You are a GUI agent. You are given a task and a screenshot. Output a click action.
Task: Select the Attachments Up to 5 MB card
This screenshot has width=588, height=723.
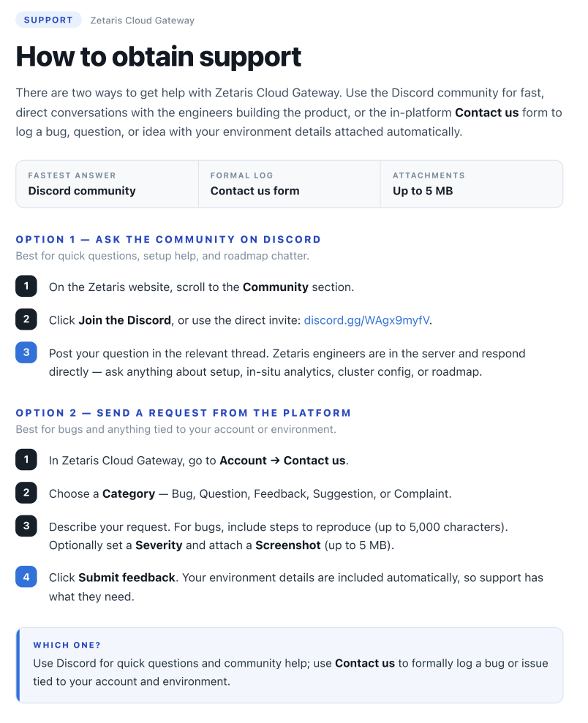coord(471,184)
